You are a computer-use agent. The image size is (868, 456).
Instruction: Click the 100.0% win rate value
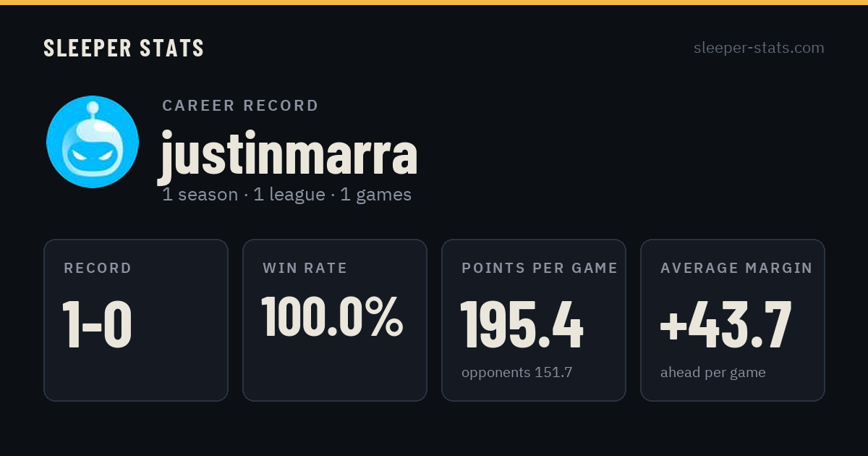coord(332,316)
